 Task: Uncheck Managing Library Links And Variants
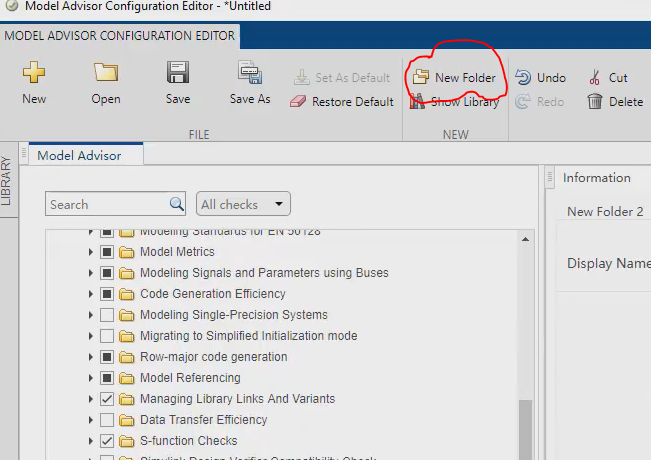point(107,399)
